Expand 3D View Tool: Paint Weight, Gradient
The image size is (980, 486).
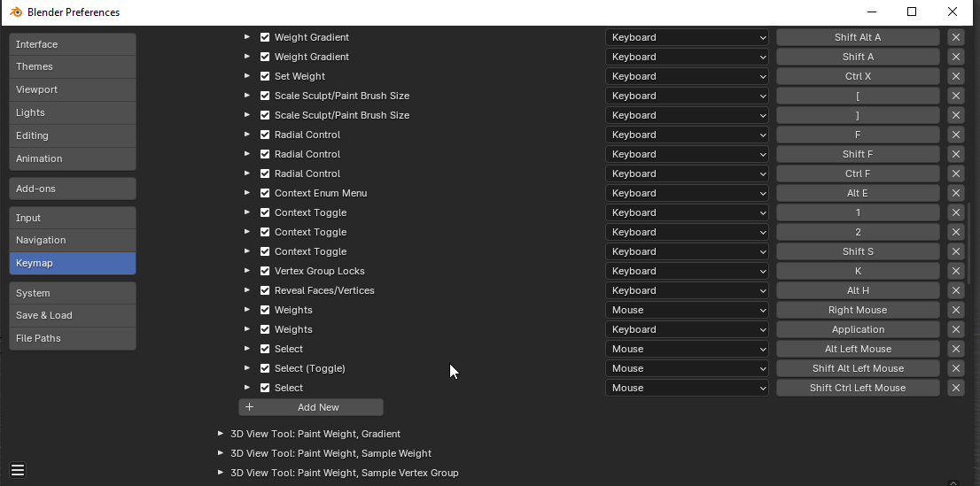(221, 434)
